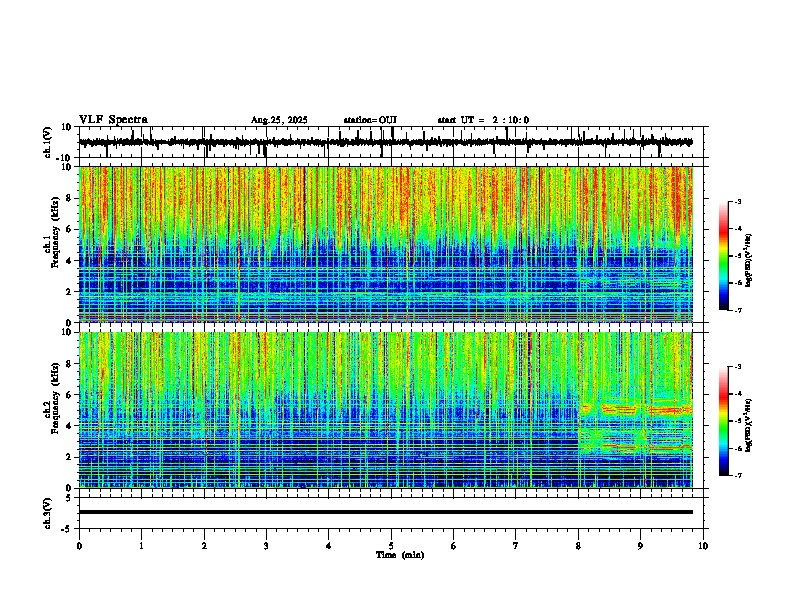Viewport: 792px width, 612px height.
Task: Click time axis tick label "10"
Action: (703, 546)
